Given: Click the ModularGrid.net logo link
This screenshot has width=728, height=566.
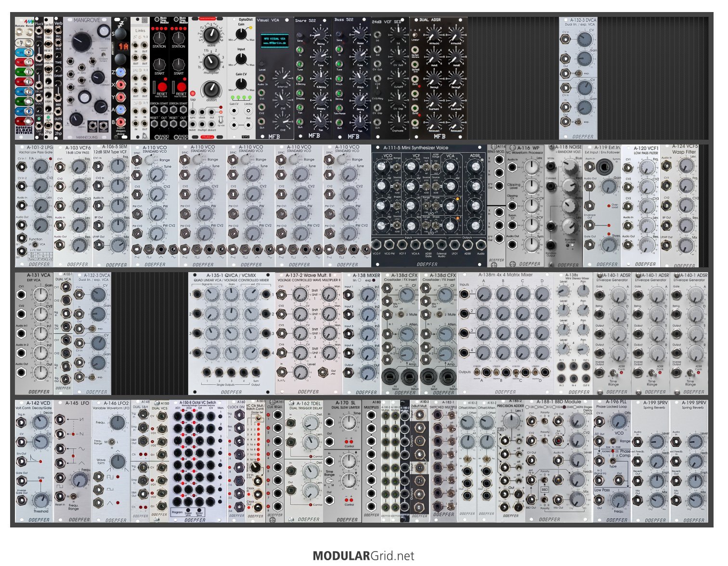Looking at the screenshot, I should click(x=364, y=556).
